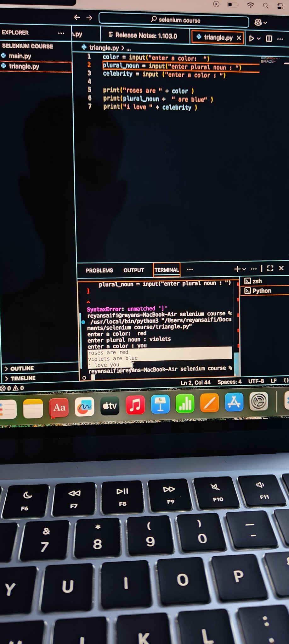The image size is (289, 644).
Task: Close the triangle.py tab
Action: coord(239,38)
